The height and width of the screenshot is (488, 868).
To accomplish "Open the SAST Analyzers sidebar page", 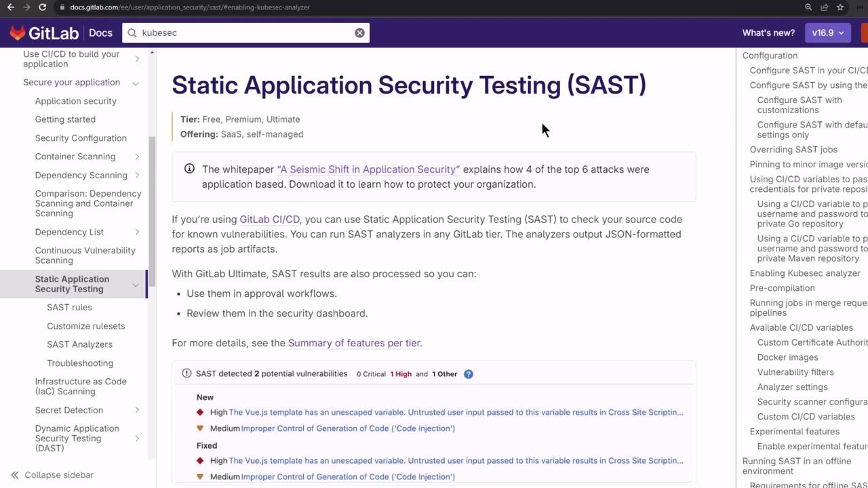I will (79, 344).
